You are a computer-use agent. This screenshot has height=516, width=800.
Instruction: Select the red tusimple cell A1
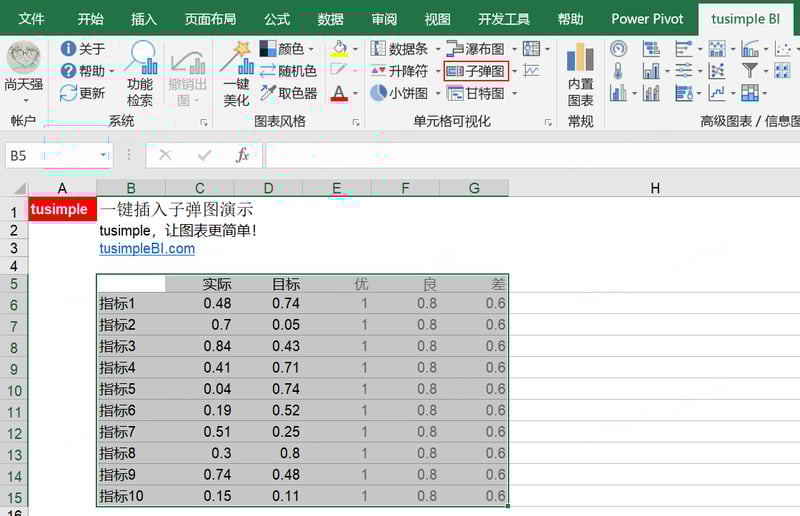click(62, 209)
